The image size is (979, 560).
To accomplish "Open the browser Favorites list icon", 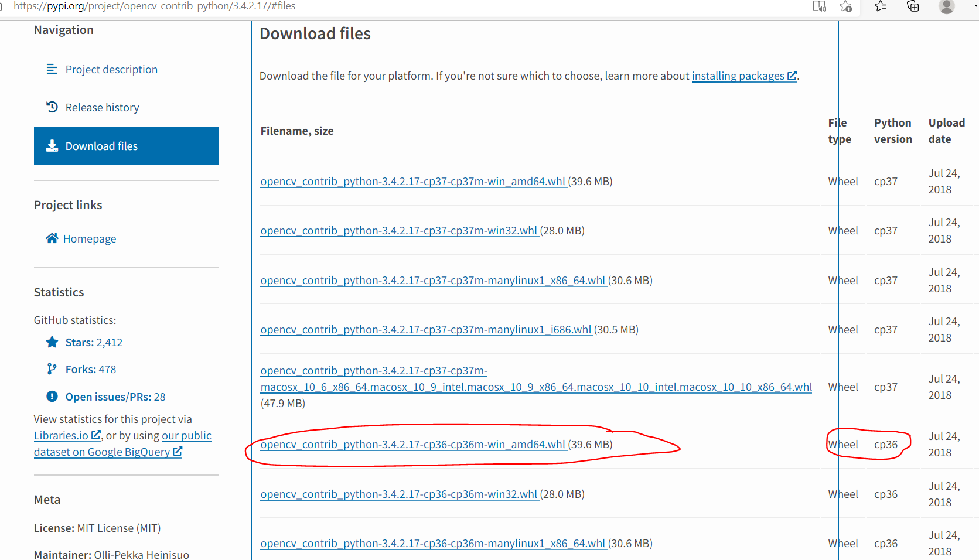I will click(x=881, y=6).
